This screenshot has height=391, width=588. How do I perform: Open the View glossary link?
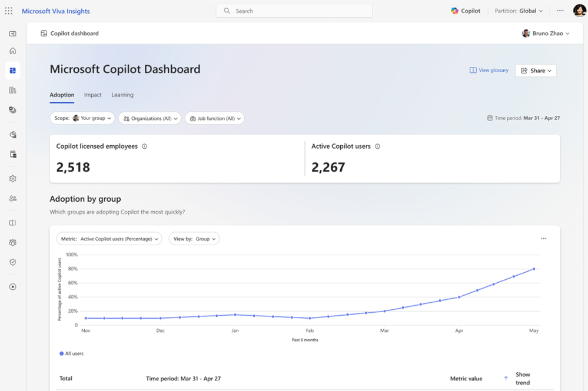click(x=489, y=70)
